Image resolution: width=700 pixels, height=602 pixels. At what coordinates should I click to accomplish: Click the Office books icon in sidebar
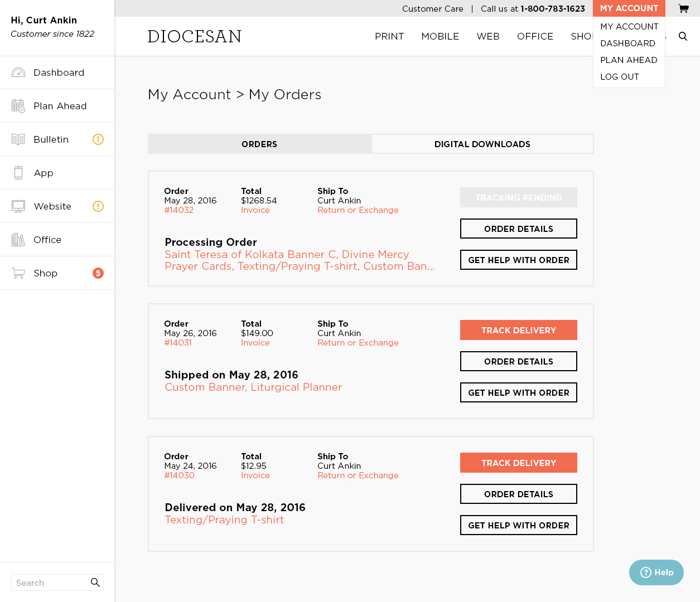[18, 240]
